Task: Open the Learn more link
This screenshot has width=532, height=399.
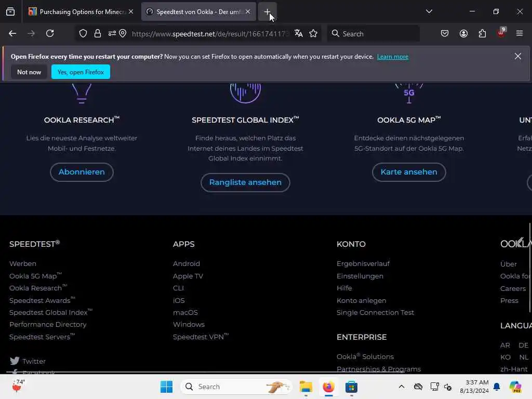Action: pyautogui.click(x=393, y=57)
